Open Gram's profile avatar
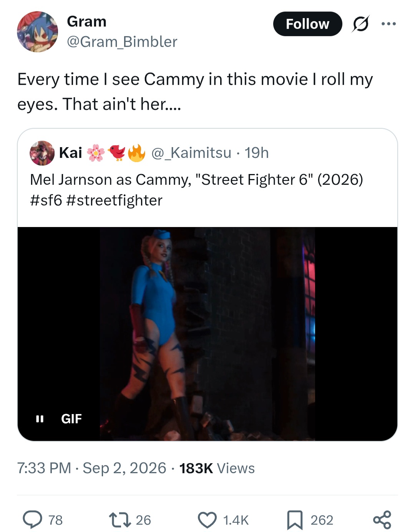The width and height of the screenshot is (415, 532). 37,31
